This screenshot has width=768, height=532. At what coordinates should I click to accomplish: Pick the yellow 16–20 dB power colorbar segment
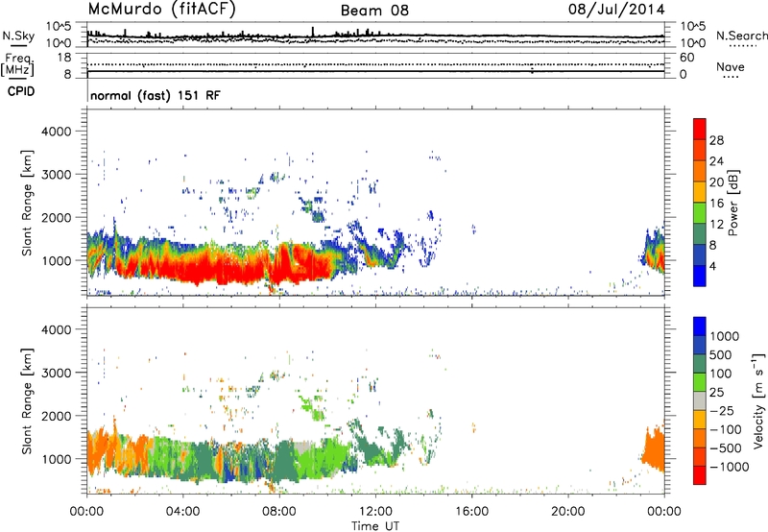[x=700, y=192]
